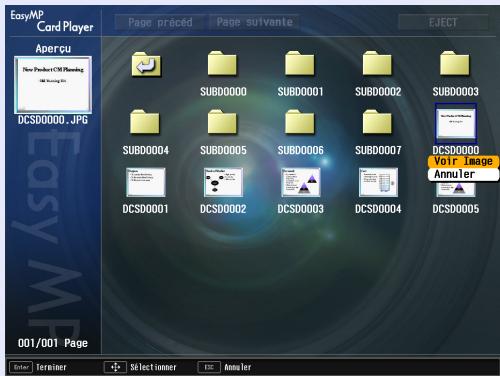Select the DCSD0001 slide thumbnail

(146, 182)
